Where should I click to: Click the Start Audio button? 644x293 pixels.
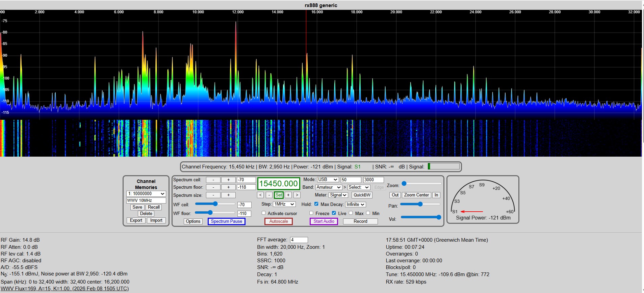tap(324, 221)
